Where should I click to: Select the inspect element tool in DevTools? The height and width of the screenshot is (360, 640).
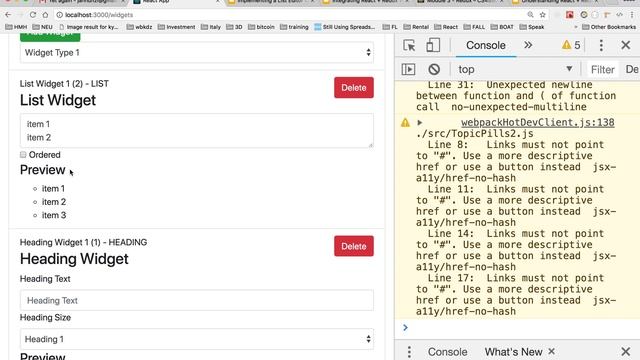click(409, 45)
